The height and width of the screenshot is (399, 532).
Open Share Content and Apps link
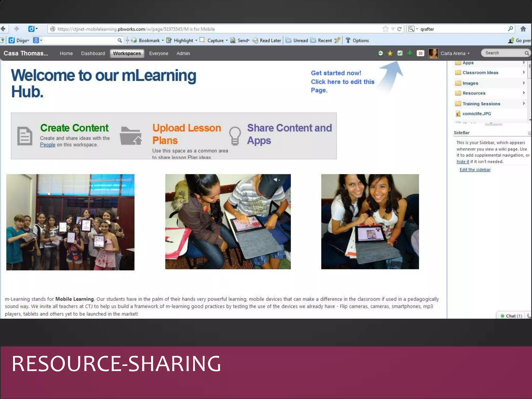click(x=289, y=134)
